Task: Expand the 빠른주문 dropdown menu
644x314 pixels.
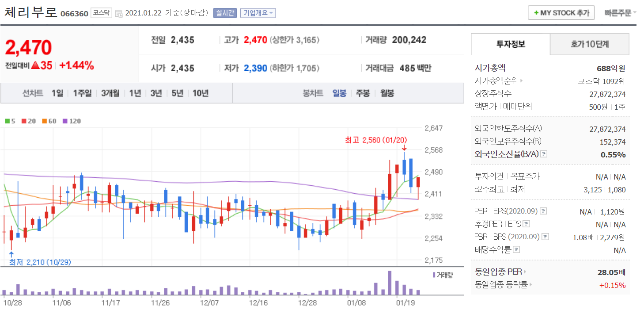Action: click(620, 13)
